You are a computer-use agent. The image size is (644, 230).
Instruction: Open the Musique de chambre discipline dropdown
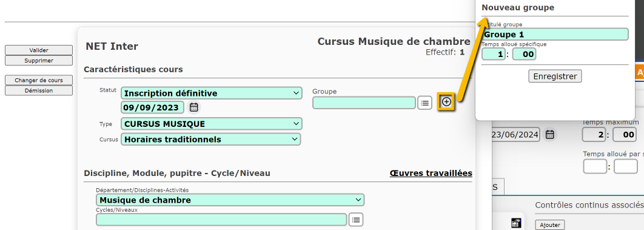[x=230, y=200]
